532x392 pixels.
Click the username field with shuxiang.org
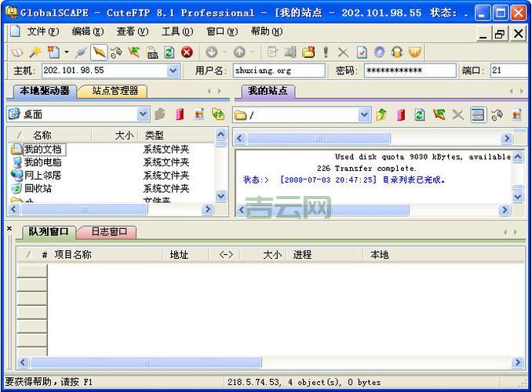coord(279,71)
